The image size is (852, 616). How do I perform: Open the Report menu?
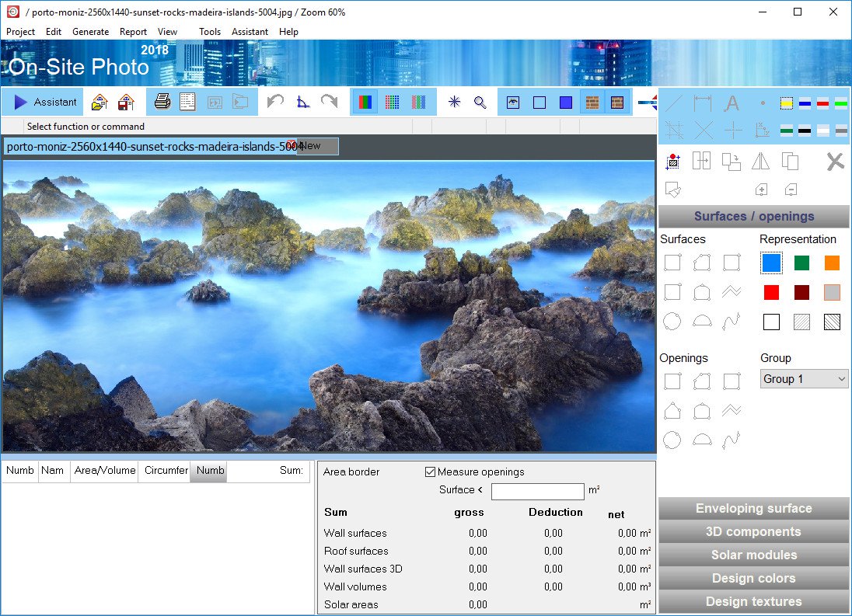point(133,32)
